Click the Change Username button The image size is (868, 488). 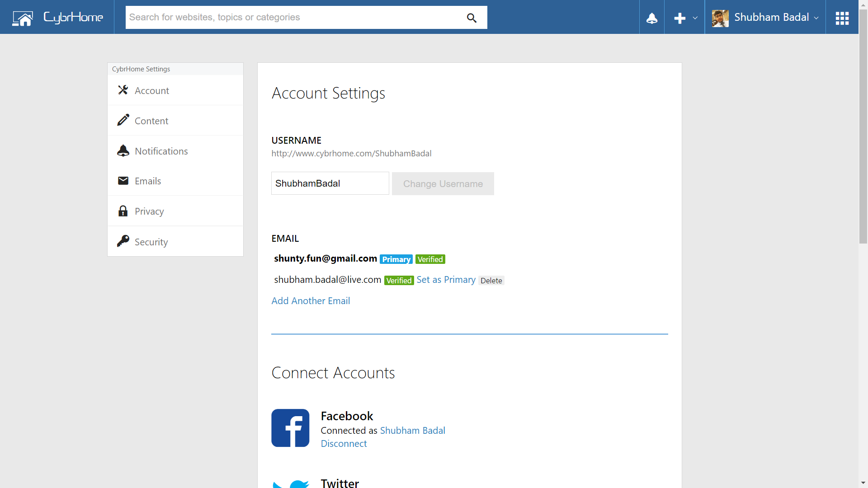[x=443, y=183]
